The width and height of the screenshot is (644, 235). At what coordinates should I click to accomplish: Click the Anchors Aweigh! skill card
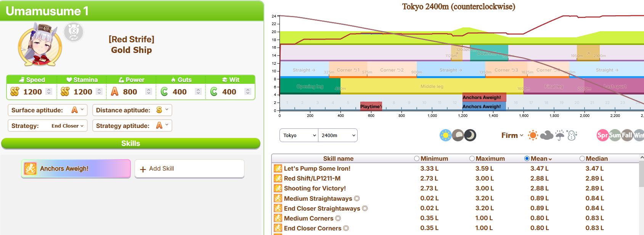[x=76, y=169]
